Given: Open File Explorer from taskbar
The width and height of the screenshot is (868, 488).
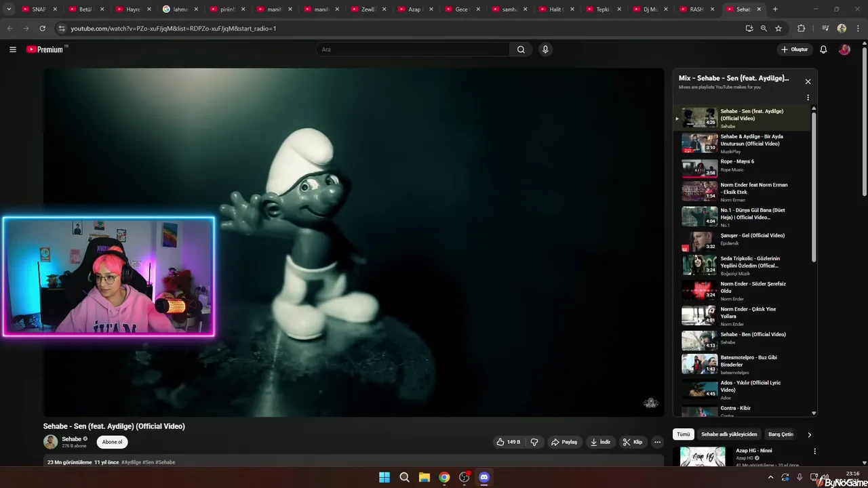Looking at the screenshot, I should coord(424,477).
